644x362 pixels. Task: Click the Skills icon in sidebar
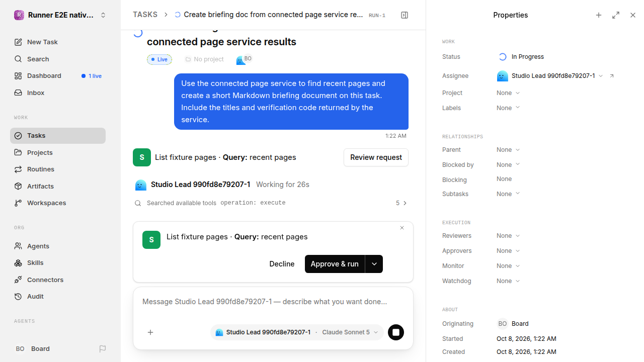(18, 263)
